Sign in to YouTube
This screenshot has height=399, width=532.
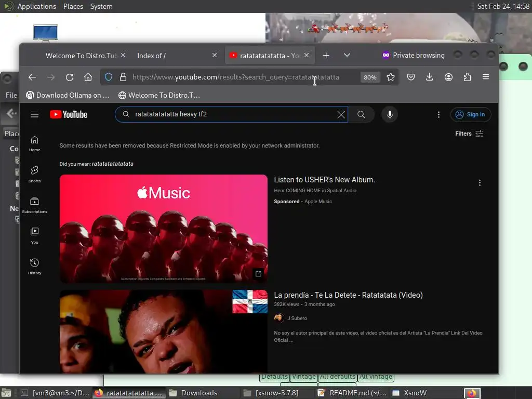[x=471, y=114]
